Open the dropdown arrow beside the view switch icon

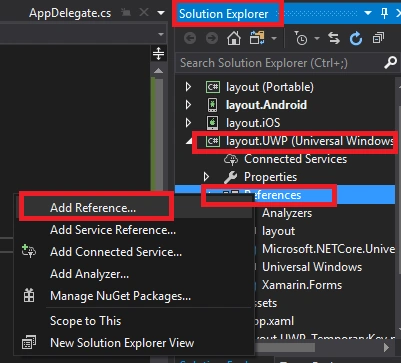274,39
